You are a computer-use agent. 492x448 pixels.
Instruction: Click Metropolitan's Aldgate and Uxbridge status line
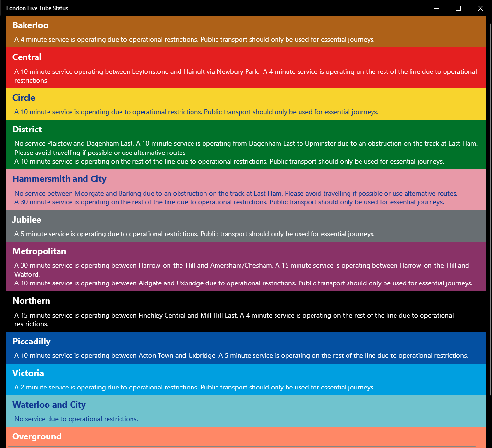(243, 283)
